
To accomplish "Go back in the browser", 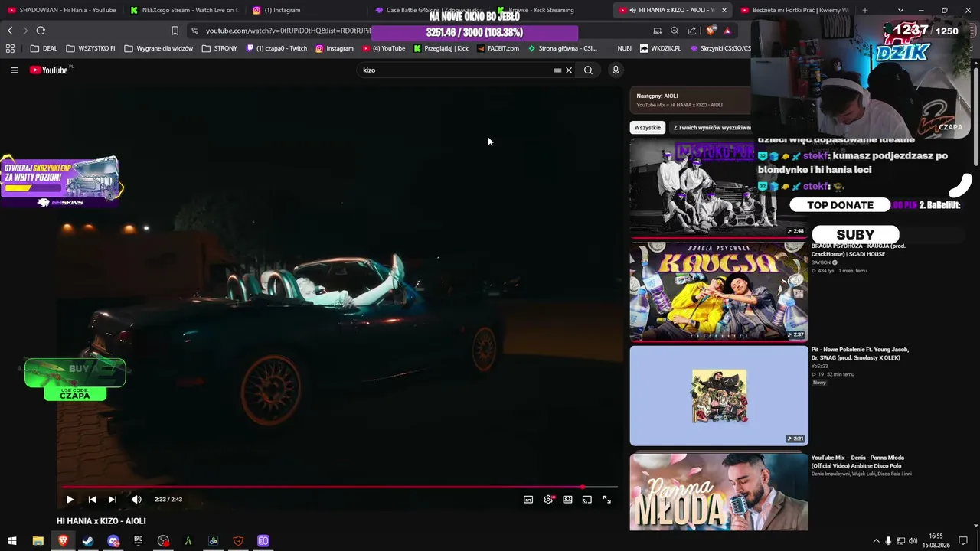I will point(10,31).
